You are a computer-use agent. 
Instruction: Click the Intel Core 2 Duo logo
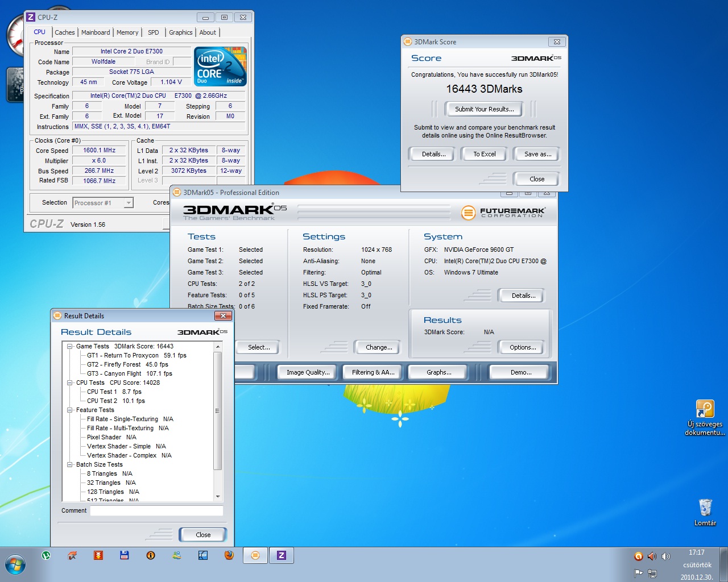click(x=220, y=66)
